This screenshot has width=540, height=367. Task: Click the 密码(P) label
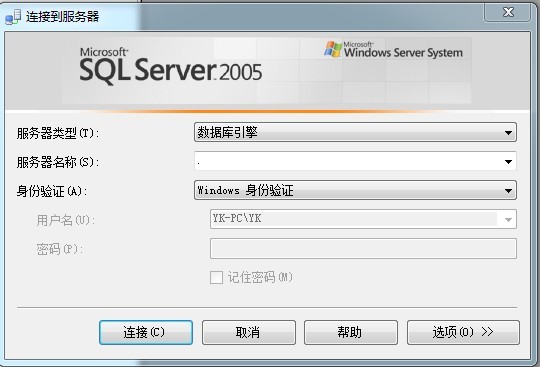tap(60, 249)
